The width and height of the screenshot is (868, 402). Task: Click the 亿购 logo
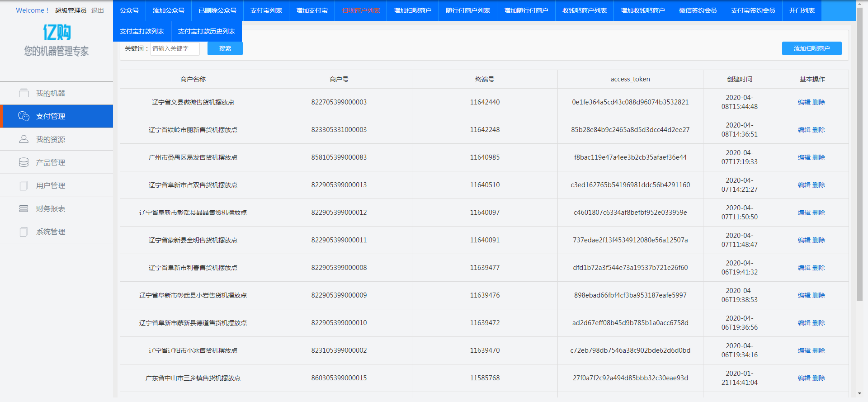[x=57, y=33]
